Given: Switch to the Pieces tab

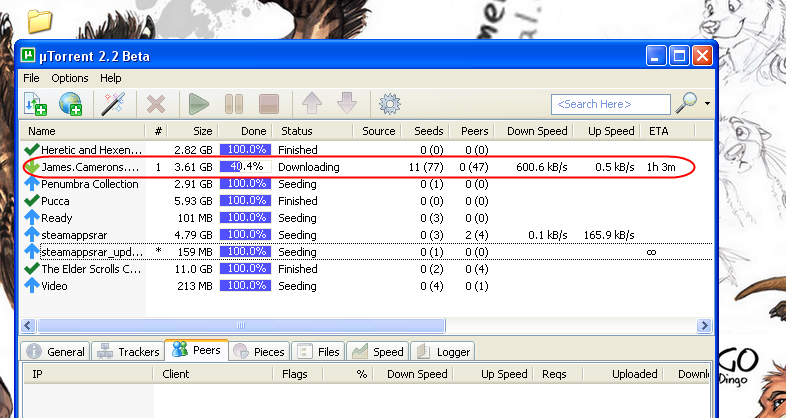Looking at the screenshot, I should pyautogui.click(x=259, y=351).
